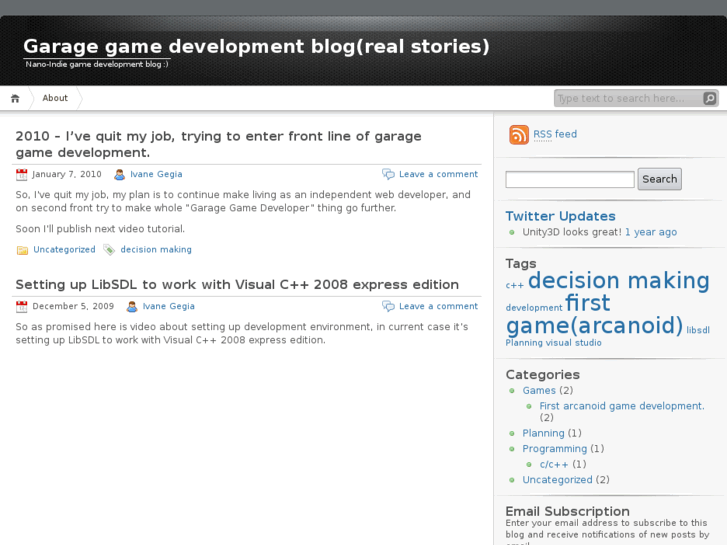This screenshot has width=727, height=545.
Task: Select the libsdl tag in tag cloud
Action: pyautogui.click(x=698, y=330)
